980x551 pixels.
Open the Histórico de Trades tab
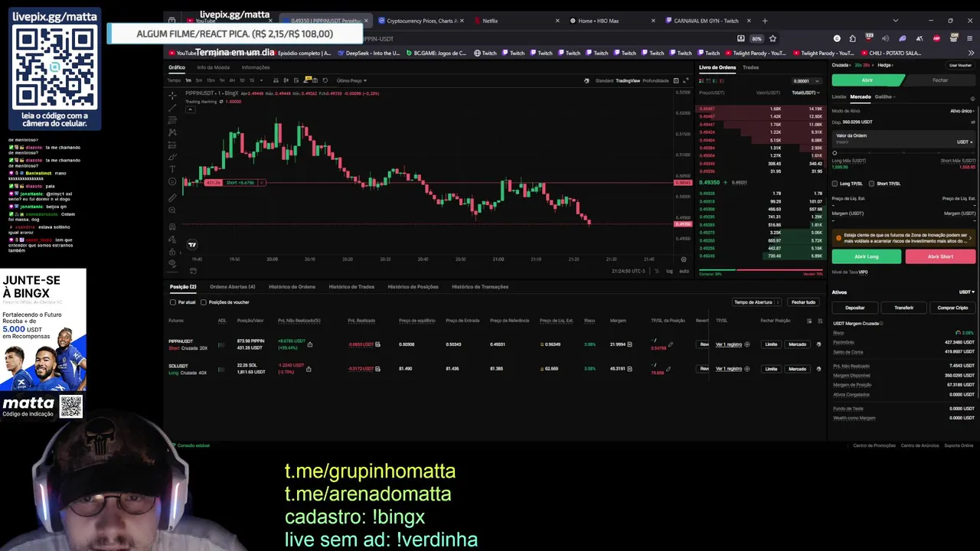pos(351,287)
